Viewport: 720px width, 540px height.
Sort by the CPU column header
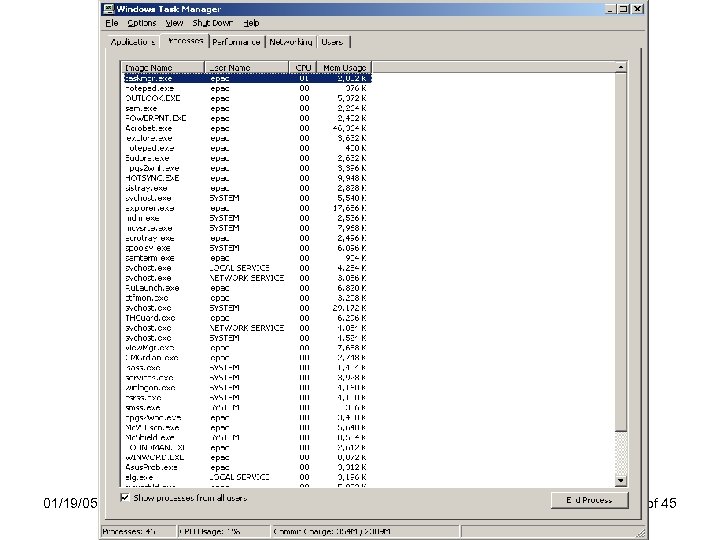303,68
